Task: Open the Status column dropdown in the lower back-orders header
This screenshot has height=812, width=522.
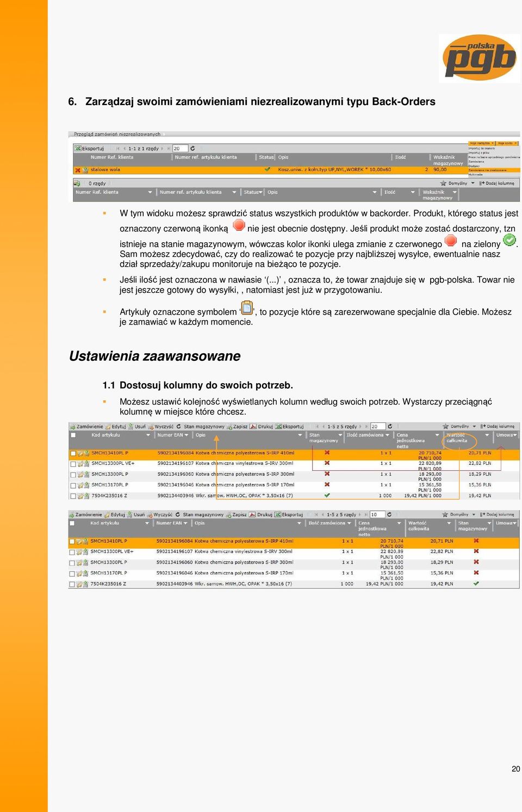Action: coord(261,192)
